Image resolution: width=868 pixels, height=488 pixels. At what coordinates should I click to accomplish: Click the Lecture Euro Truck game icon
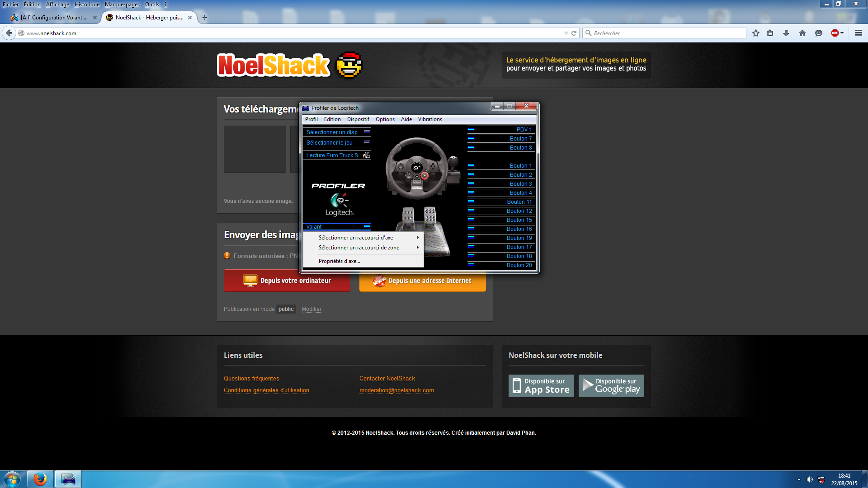tap(366, 155)
